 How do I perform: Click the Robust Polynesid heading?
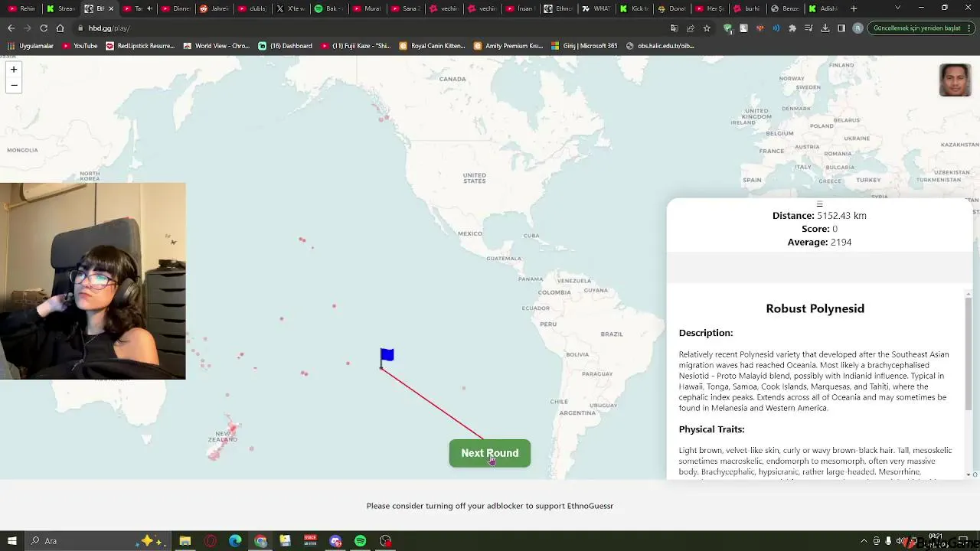coord(815,308)
